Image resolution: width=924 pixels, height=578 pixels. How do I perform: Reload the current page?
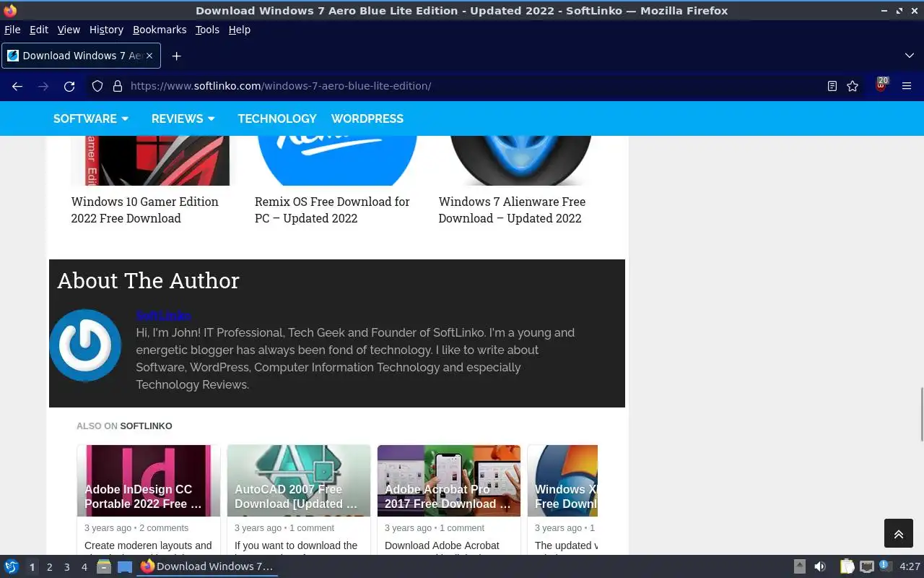point(69,86)
